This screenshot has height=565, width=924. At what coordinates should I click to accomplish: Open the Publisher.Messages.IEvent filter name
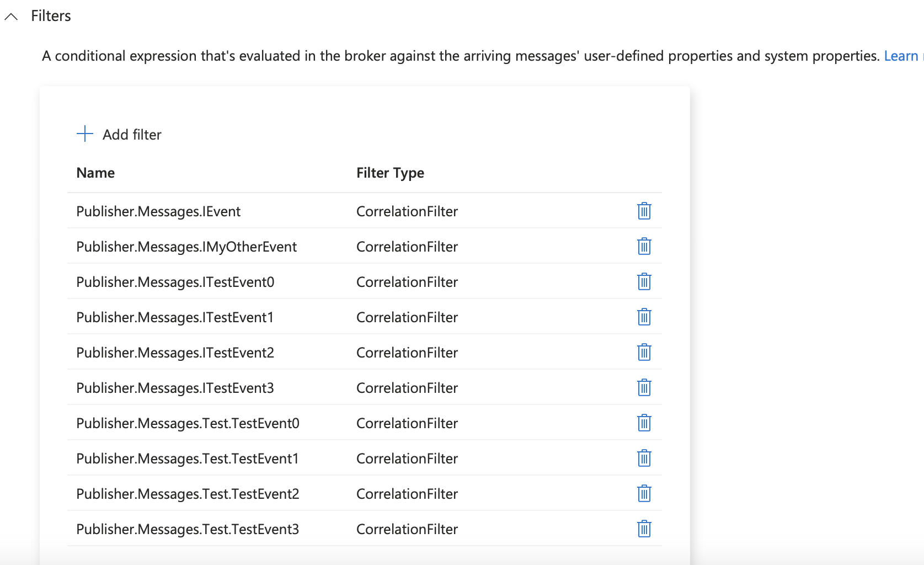pos(158,211)
